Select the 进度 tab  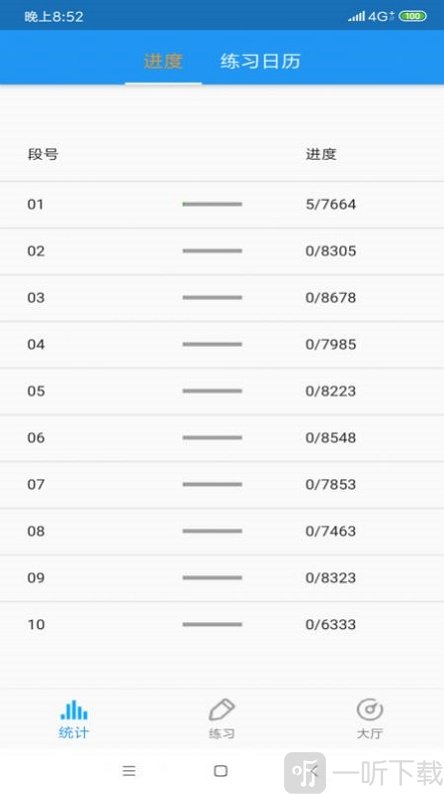coord(163,61)
